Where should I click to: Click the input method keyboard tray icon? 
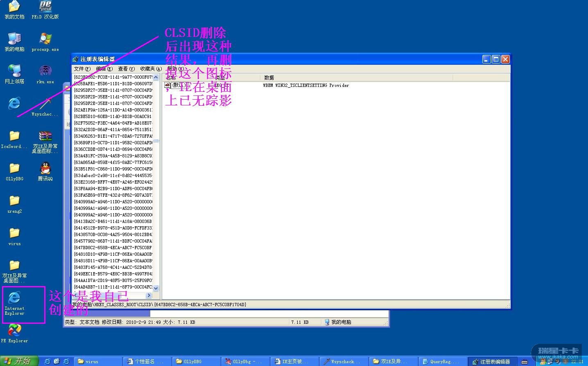(525, 361)
